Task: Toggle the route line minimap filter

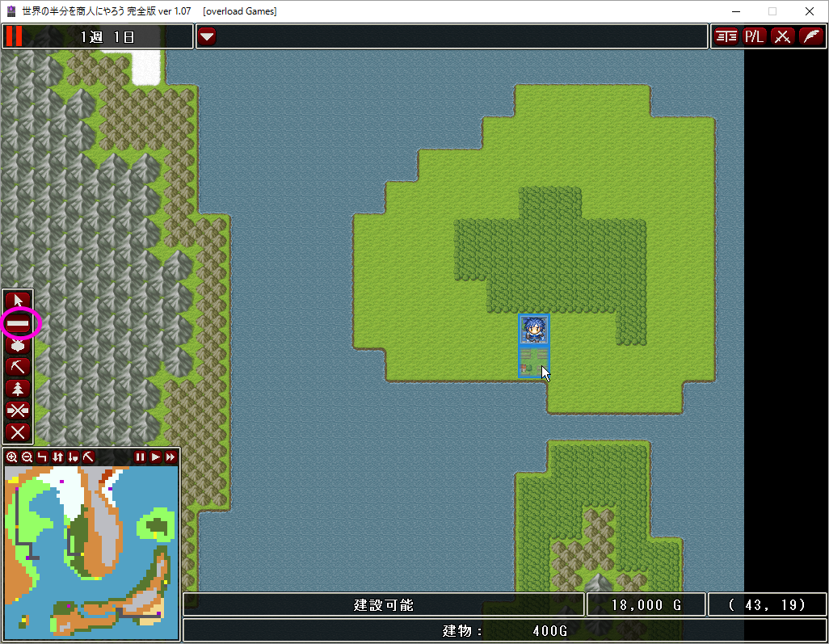Action: point(43,457)
